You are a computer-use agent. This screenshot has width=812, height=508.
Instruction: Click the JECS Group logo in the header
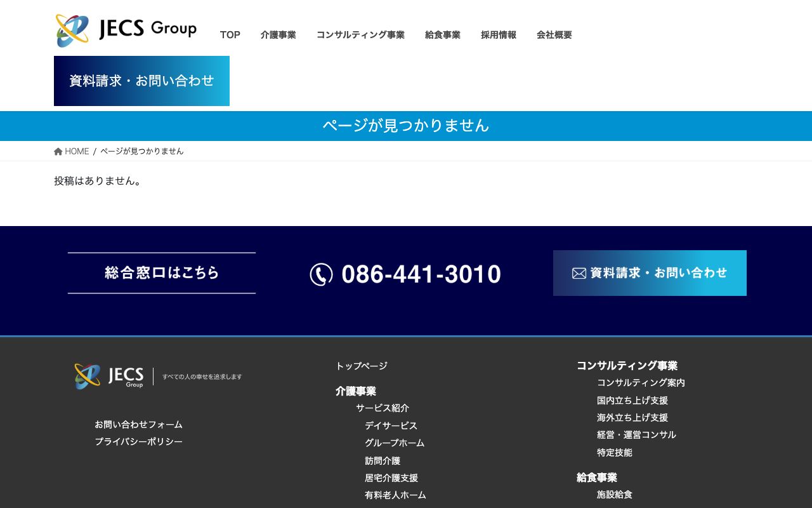point(125,29)
